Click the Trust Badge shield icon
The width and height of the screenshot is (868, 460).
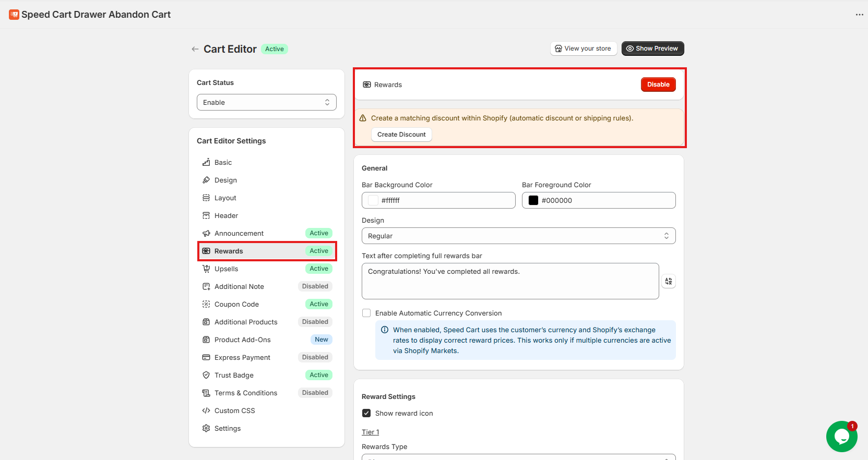point(206,375)
